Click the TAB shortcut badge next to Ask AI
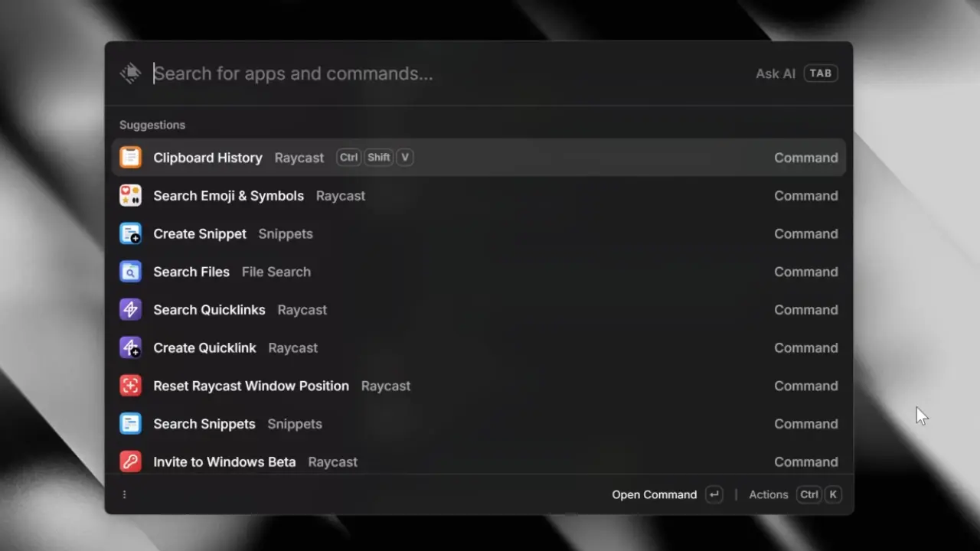Screen dimensions: 980x551 tap(820, 73)
